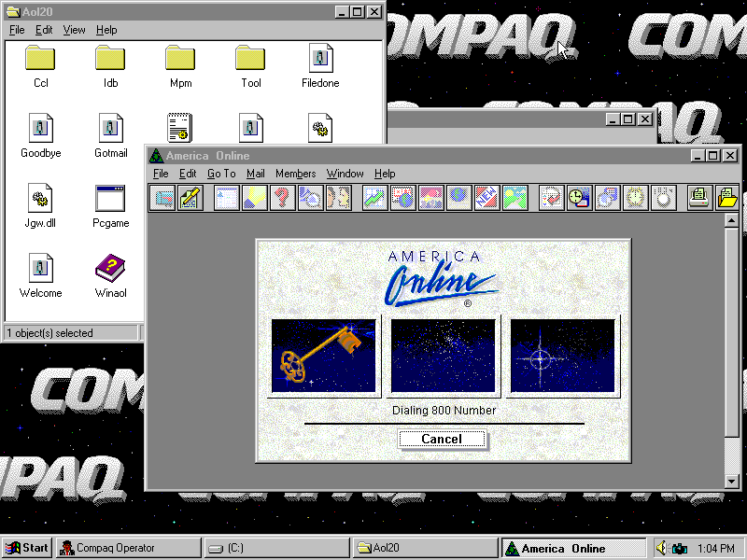Click the 1:04 PM taskbar clock

715,549
